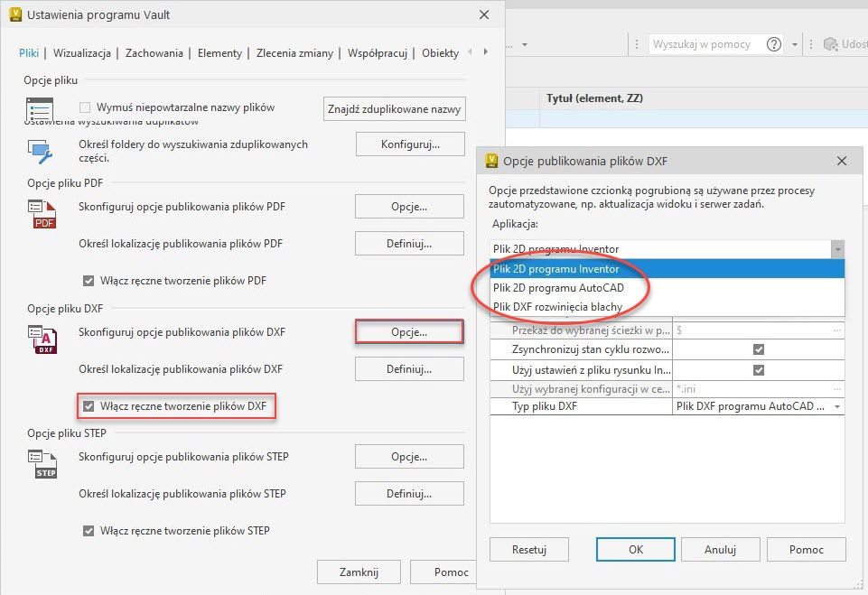Click the STEP file options icon

point(42,464)
